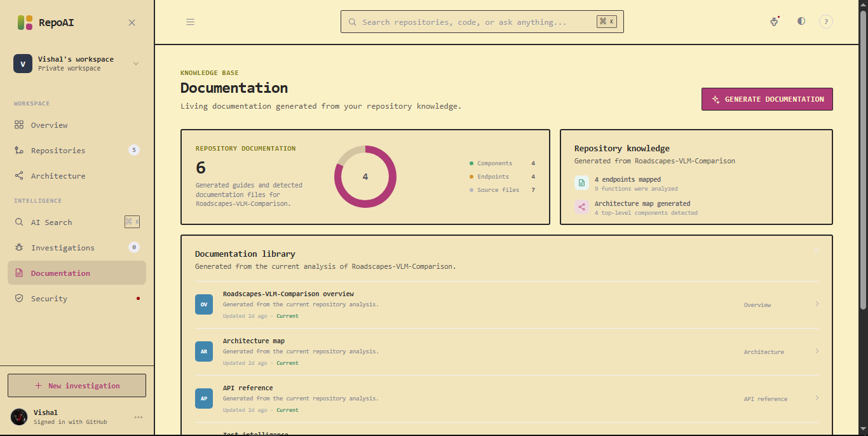The height and width of the screenshot is (436, 868).
Task: Click the New investigation button
Action: 77,386
